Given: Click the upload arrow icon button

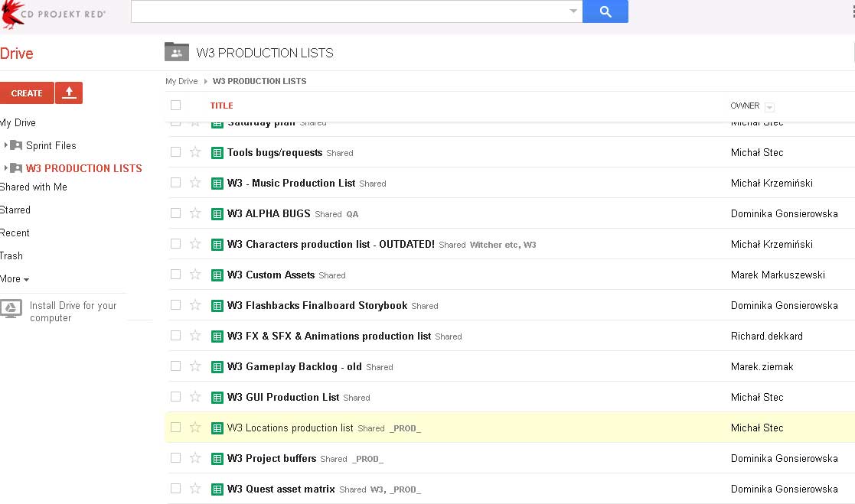Looking at the screenshot, I should [x=69, y=93].
